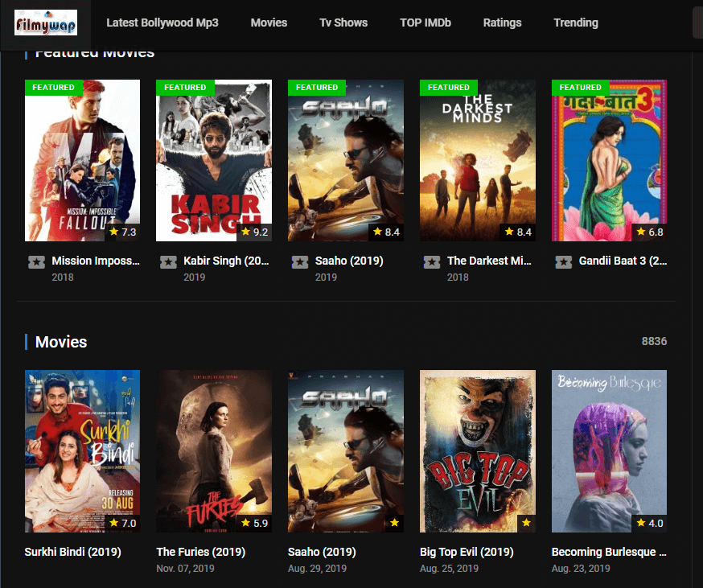
Task: Open The Furies poster in Movies
Action: 214,451
